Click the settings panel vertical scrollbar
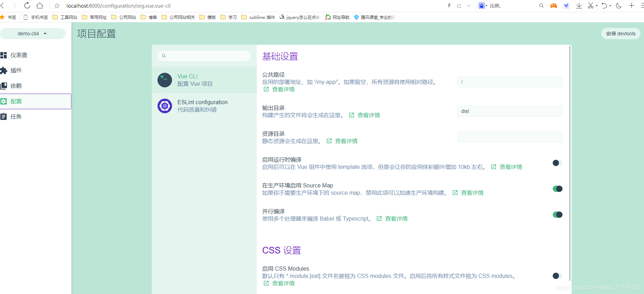Image resolution: width=644 pixels, height=294 pixels. point(570,163)
